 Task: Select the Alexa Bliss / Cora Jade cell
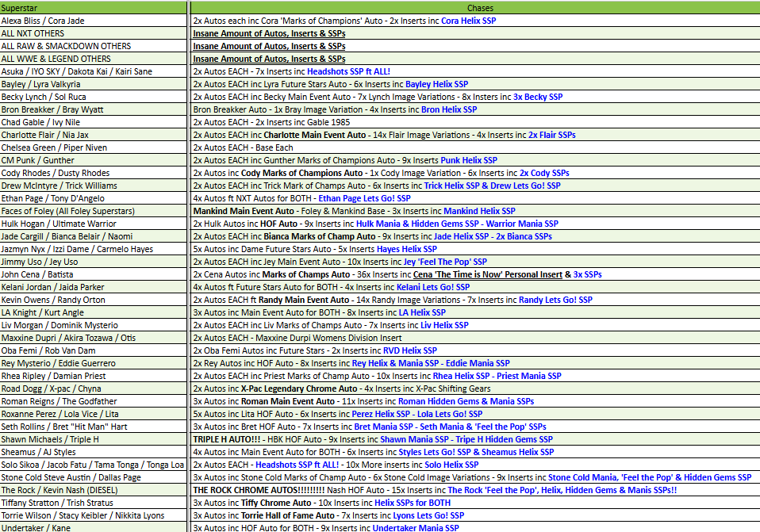click(43, 21)
